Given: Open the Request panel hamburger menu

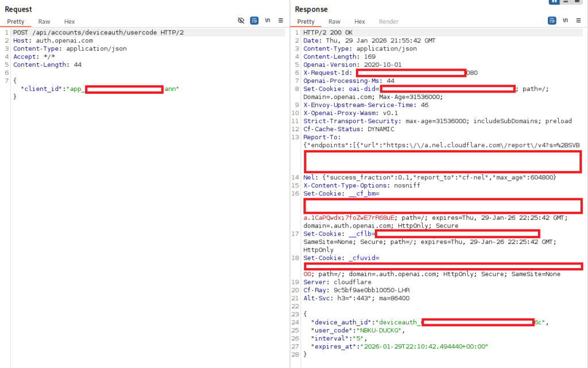Looking at the screenshot, I should point(281,20).
